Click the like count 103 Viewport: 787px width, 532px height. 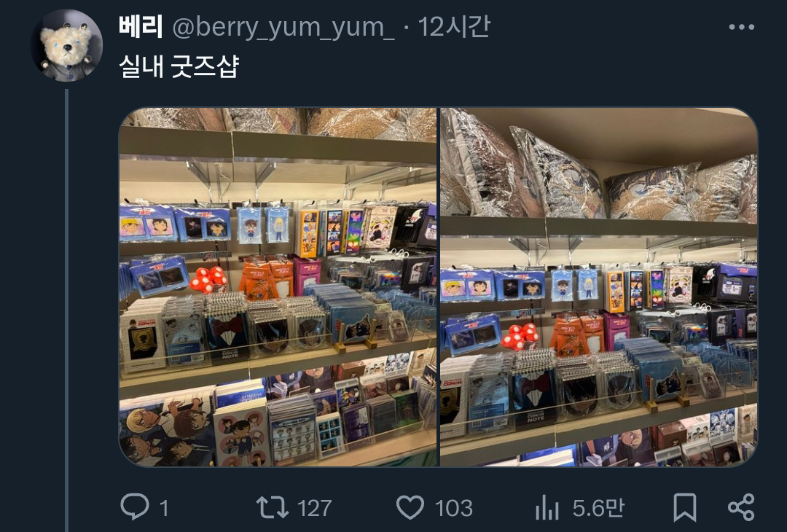coord(454,508)
